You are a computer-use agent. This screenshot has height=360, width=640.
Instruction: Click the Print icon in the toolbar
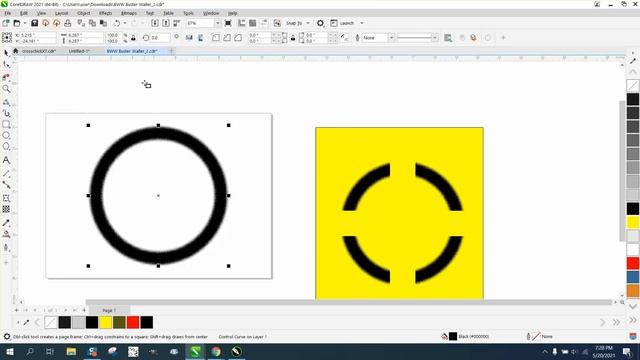coord(67,23)
